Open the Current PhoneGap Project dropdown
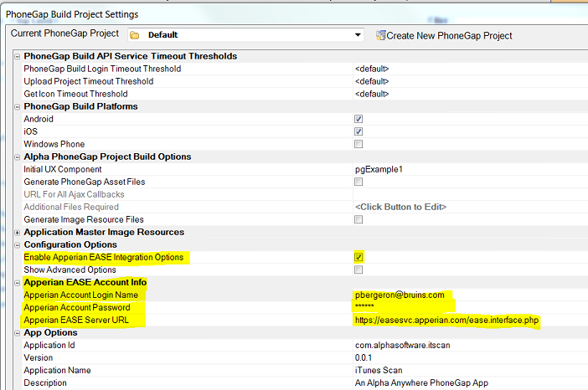 [x=358, y=35]
